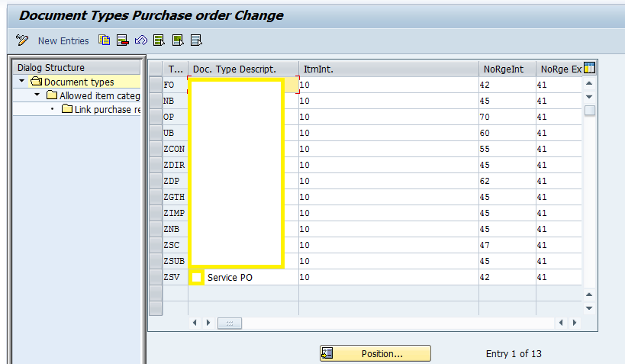This screenshot has width=625, height=364.
Task: Click the horizontal scrollbar thumb under the table
Action: click(x=229, y=324)
